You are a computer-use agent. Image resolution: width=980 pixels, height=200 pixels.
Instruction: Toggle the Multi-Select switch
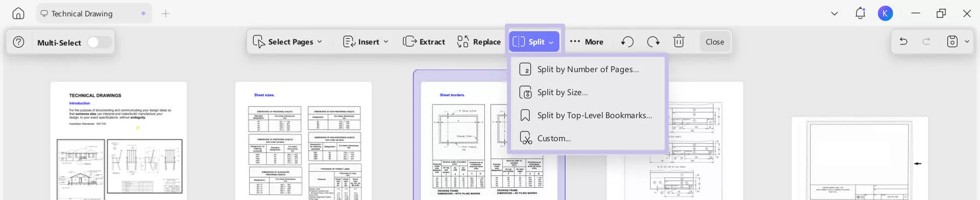(x=100, y=42)
